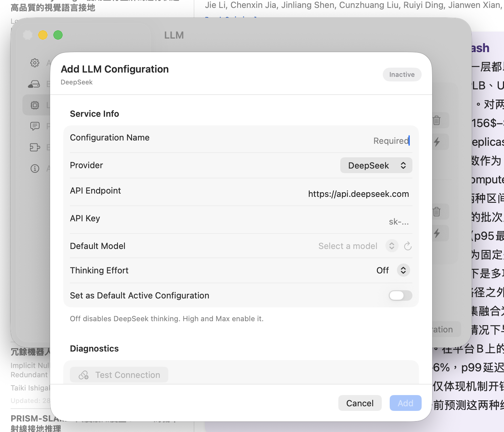504x432 pixels.
Task: Click the upper lightning bolt icon in LLM window
Action: coord(437,142)
